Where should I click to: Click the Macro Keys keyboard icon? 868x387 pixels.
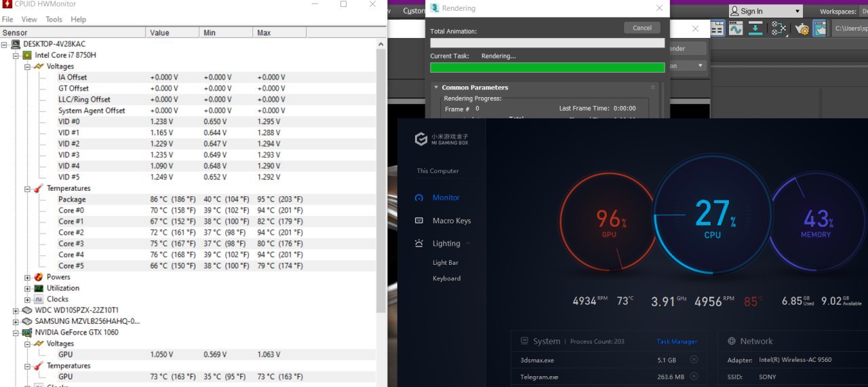pos(419,221)
